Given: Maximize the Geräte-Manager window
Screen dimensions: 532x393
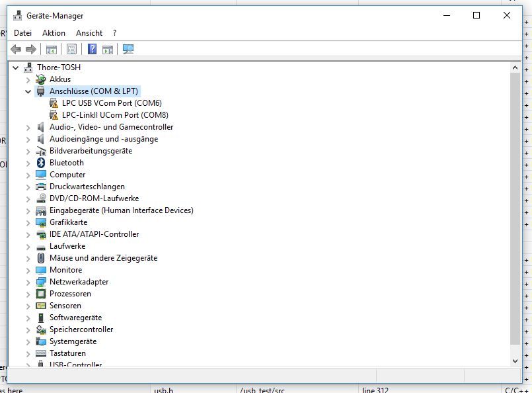Looking at the screenshot, I should point(476,15).
